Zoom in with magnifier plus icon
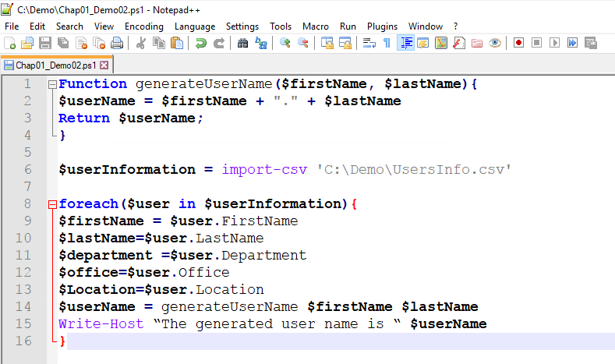Image resolution: width=615 pixels, height=364 pixels. pyautogui.click(x=285, y=43)
